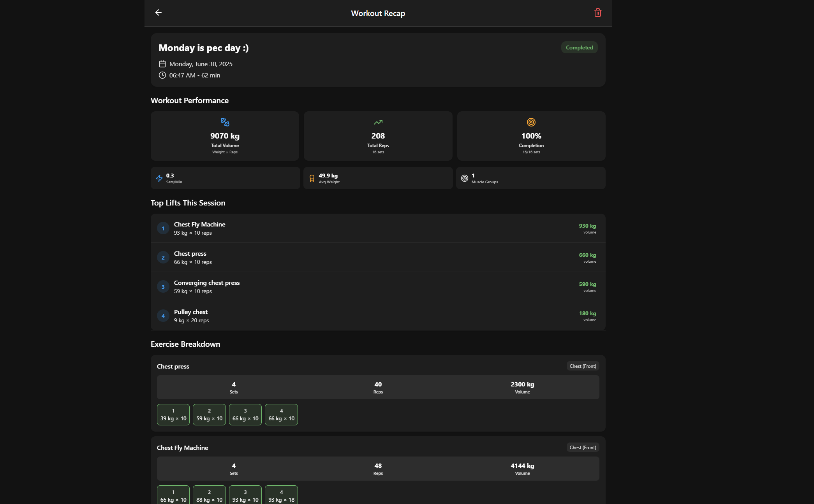Screen dimensions: 814x504
Task: Click Chest (Front) tag on Chest press
Action: click(583, 366)
